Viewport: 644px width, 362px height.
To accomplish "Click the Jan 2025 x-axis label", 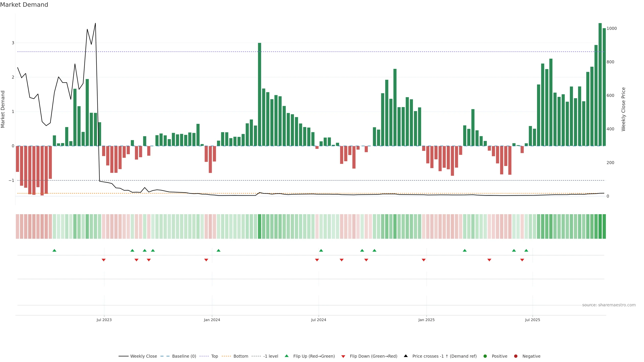I will (426, 320).
